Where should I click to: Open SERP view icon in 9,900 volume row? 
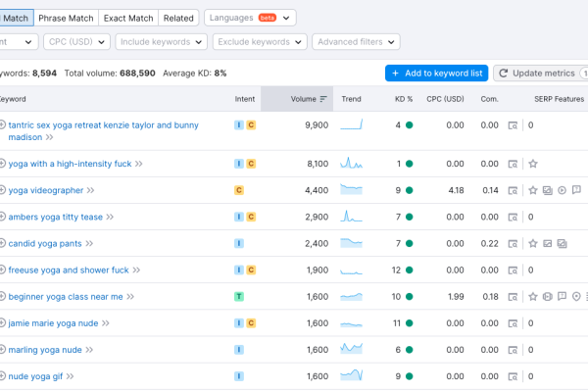(x=513, y=125)
